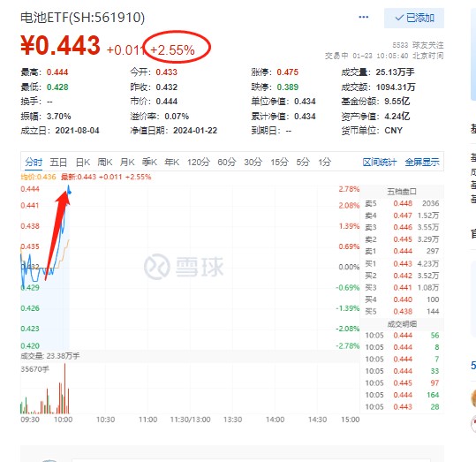This screenshot has height=462, width=476.
Task: Click the 成立日 2021-08-04 date
Action: coord(77,131)
